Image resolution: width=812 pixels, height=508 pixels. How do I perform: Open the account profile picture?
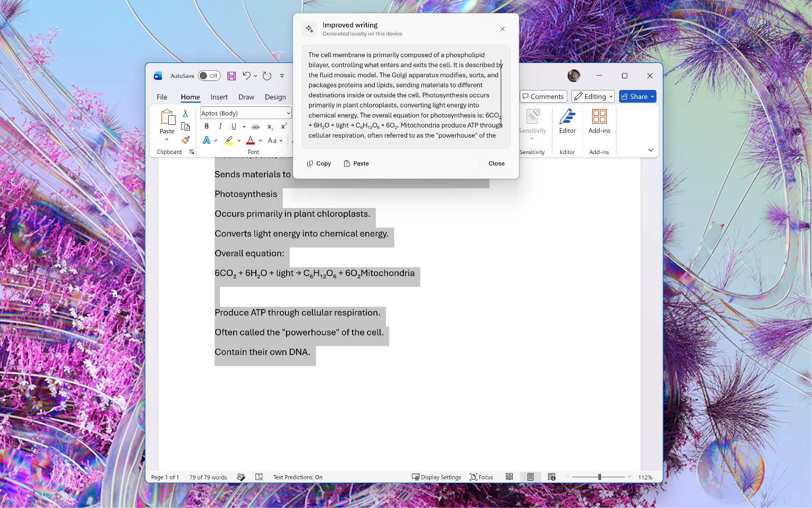(574, 76)
